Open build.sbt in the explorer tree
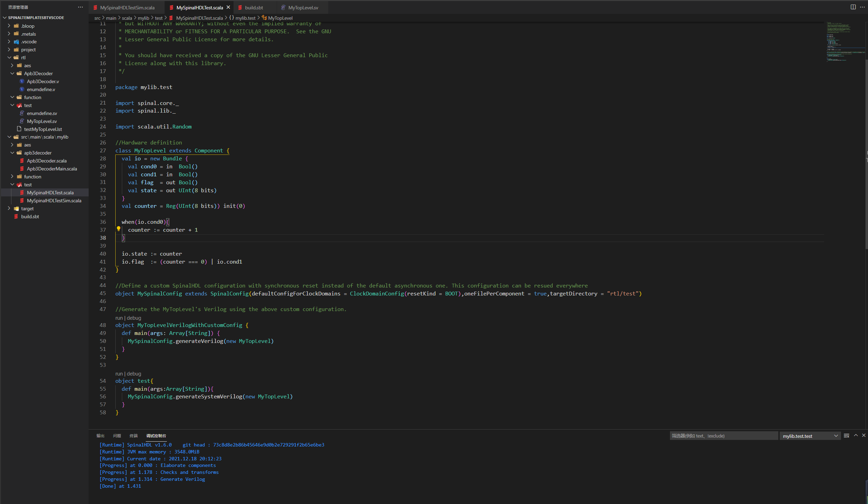 30,216
